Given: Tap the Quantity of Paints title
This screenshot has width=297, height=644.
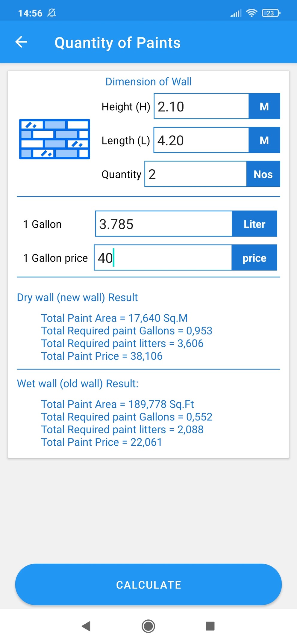Looking at the screenshot, I should (x=118, y=43).
